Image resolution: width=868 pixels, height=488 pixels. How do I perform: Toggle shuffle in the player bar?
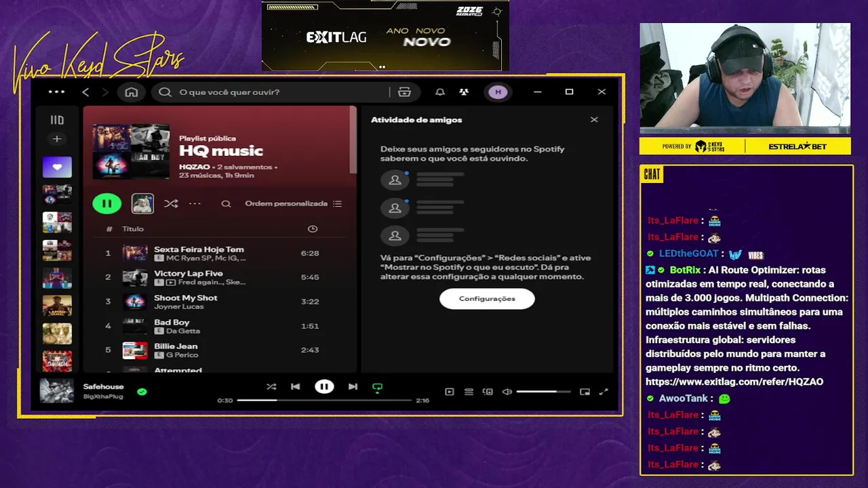click(271, 387)
